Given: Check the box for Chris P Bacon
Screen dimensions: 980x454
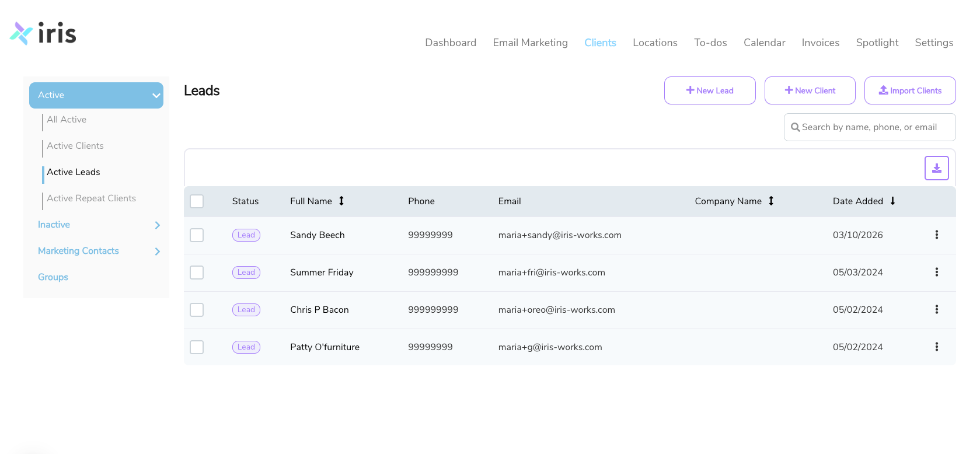Looking at the screenshot, I should point(197,310).
